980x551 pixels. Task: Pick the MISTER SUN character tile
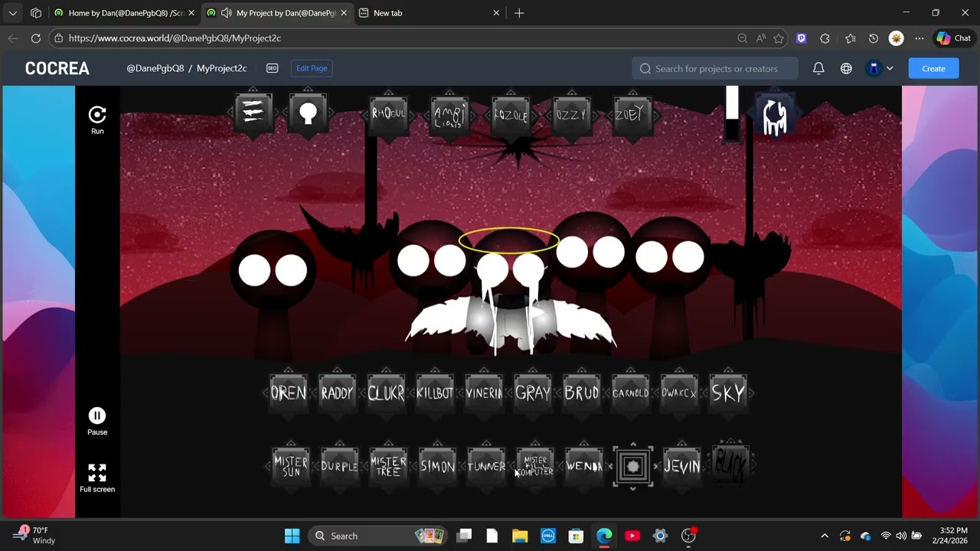coord(291,466)
